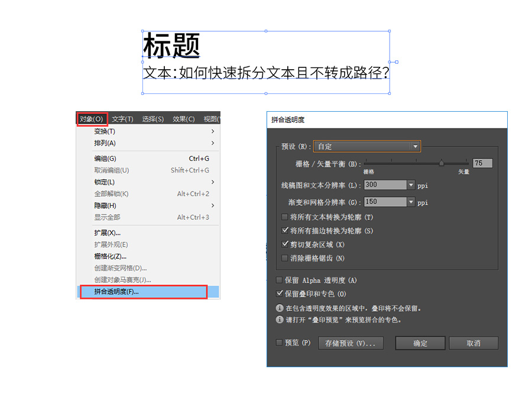The image size is (532, 402).
Task: Click 全部解锁(K) menu entry
Action: (148, 194)
